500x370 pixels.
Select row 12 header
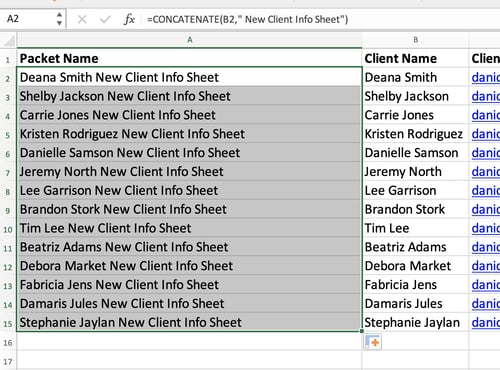[8, 266]
